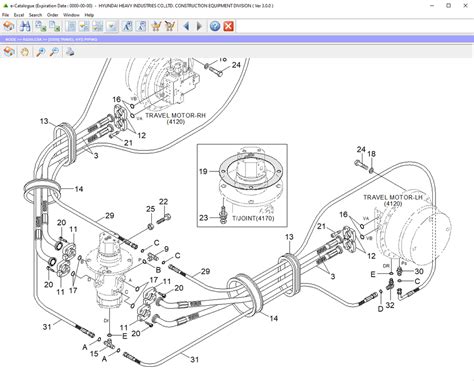
Task: Click the home icon in the main toolbar
Action: [9, 26]
